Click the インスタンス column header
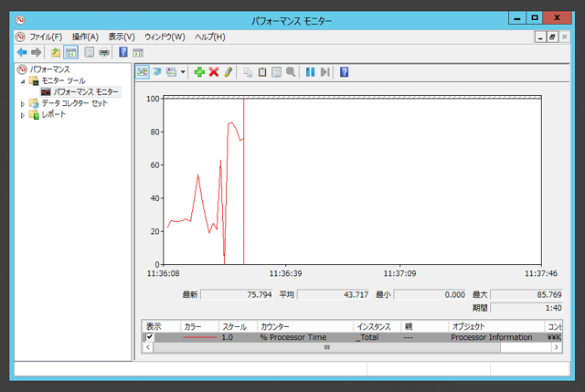This screenshot has width=585, height=392. (377, 327)
